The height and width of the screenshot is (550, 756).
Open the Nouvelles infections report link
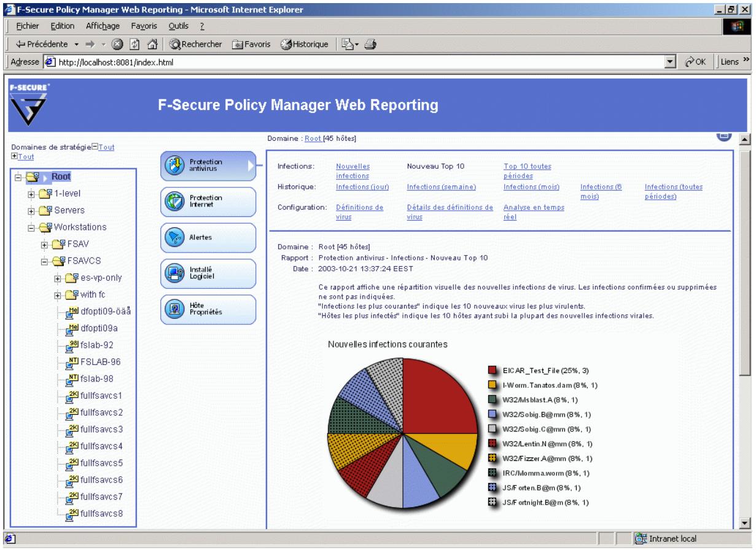coord(353,171)
